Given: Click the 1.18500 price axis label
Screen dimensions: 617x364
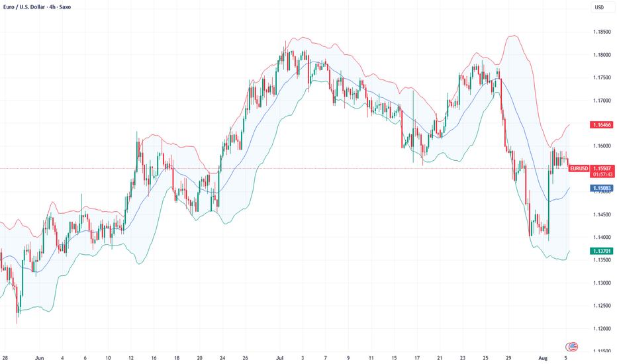Looking at the screenshot, I should [x=602, y=32].
